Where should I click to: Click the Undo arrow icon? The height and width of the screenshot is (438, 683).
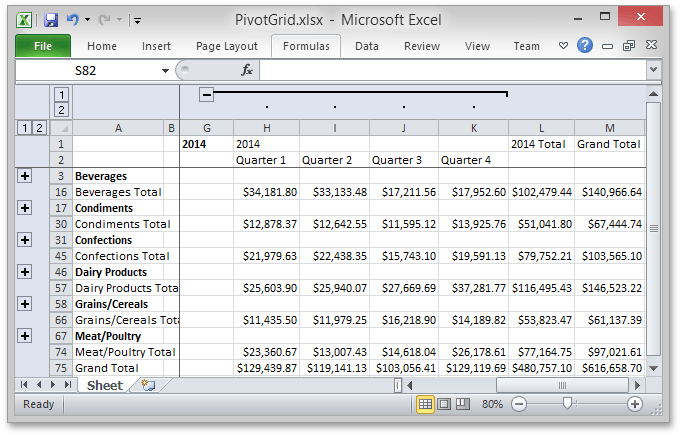pyautogui.click(x=72, y=19)
